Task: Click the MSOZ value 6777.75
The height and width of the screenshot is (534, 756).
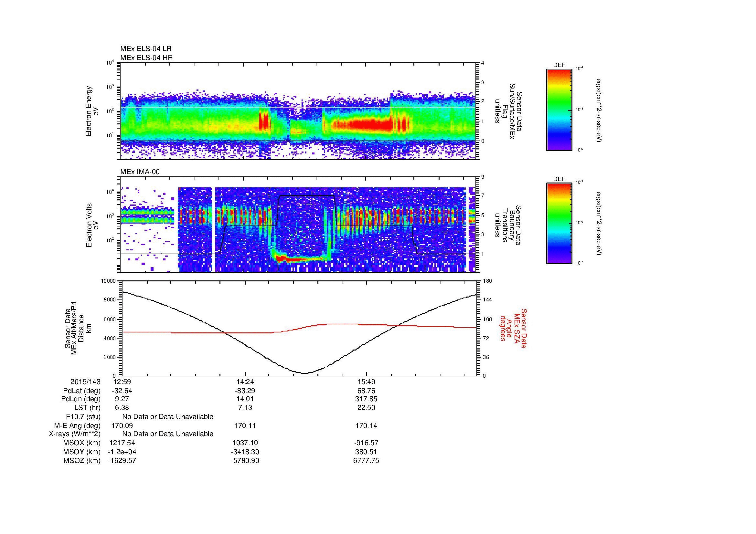Action: tap(366, 461)
